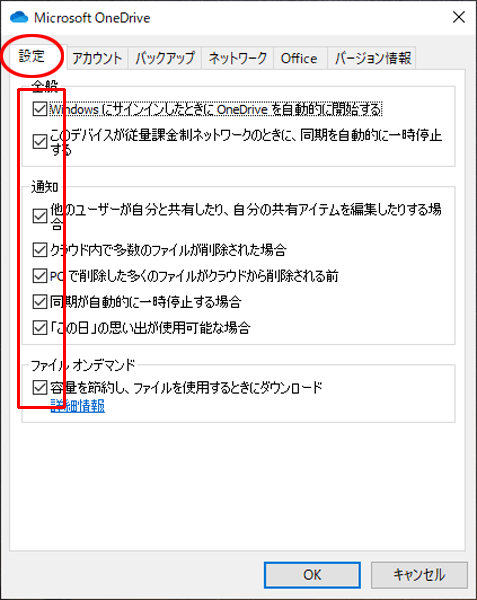Close the Microsoft OneDrive dialog
Screen dimensions: 477x600
(459, 17)
